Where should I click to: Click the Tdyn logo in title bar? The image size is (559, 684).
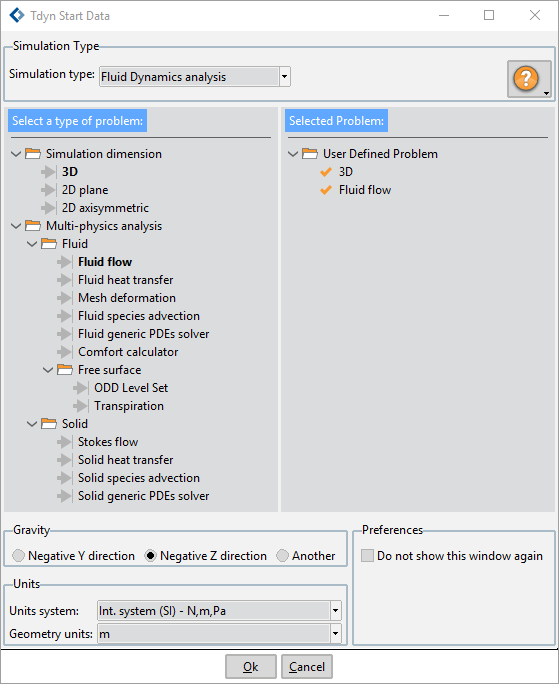[17, 15]
